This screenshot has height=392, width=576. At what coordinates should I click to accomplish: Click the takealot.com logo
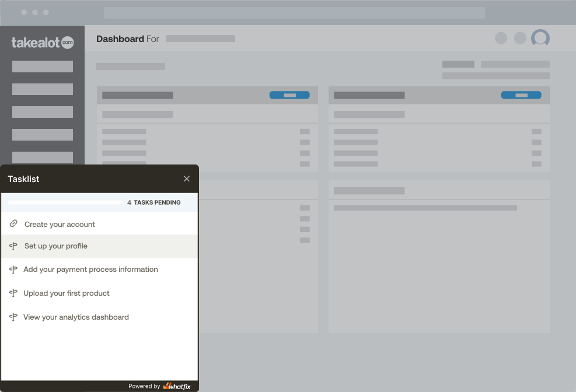coord(43,43)
